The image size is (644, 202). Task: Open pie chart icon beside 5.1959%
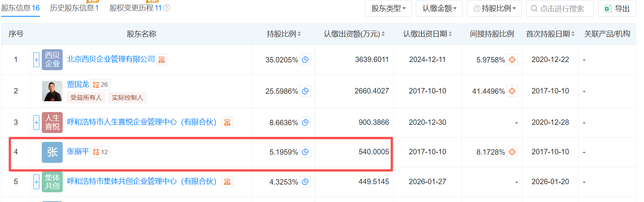[x=305, y=152]
